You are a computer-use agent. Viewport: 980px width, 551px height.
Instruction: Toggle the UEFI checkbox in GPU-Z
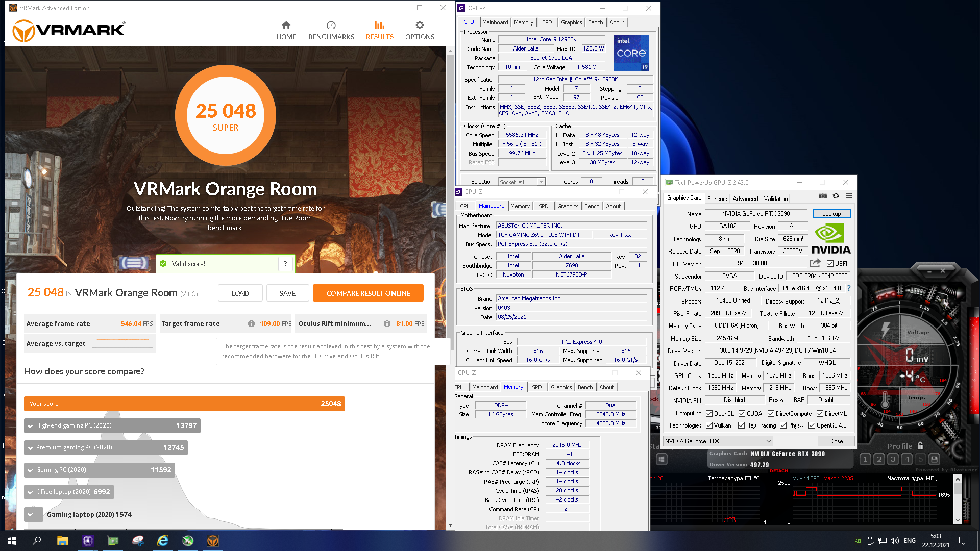[830, 264]
